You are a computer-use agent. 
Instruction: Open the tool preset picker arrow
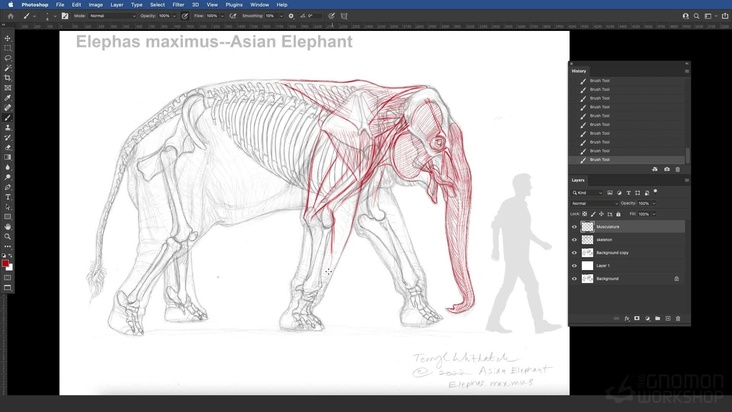[x=34, y=16]
